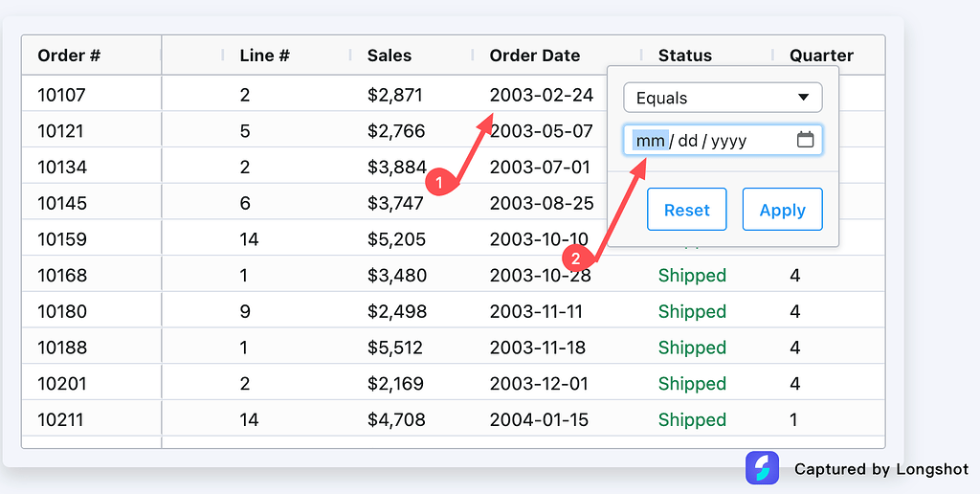The width and height of the screenshot is (980, 494).
Task: Select order number 10211 cell
Action: 62,419
